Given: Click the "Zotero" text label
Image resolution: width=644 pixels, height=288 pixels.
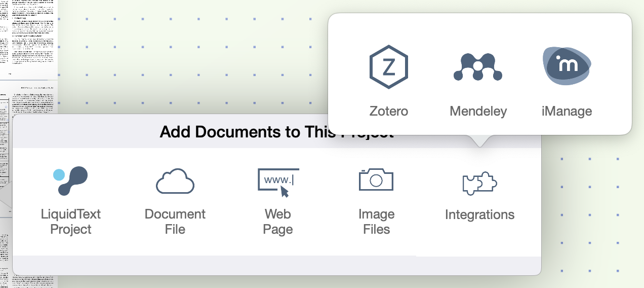Looking at the screenshot, I should click(389, 111).
